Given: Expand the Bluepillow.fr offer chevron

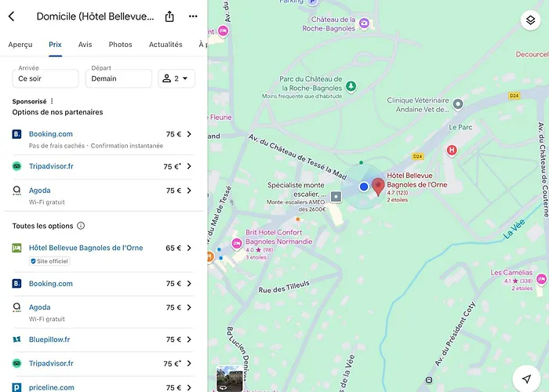Looking at the screenshot, I should pos(189,339).
